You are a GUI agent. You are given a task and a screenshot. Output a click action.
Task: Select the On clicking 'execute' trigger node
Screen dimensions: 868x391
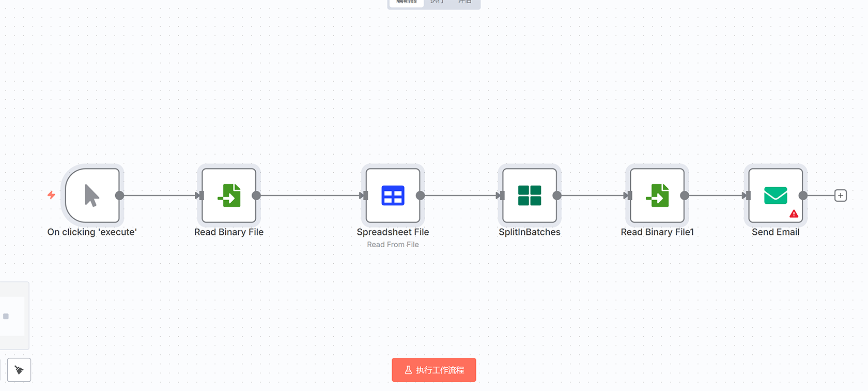tap(92, 195)
